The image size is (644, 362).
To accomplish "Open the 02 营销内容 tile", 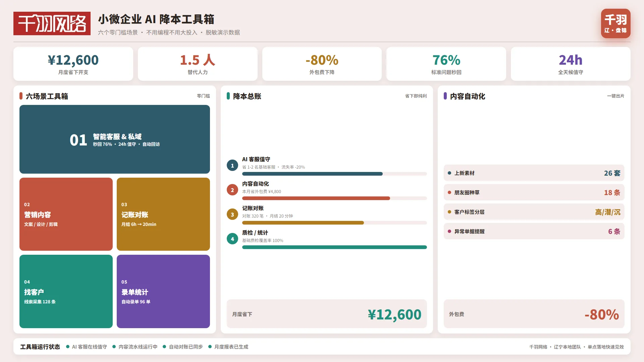I will click(66, 214).
